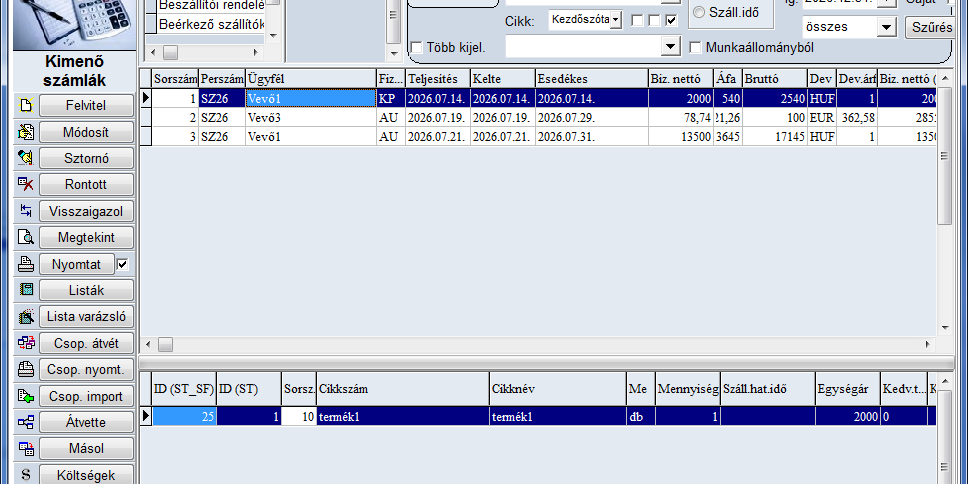Untick the checked box right of the Cikk dropdown
The width and height of the screenshot is (968, 484).
[671, 20]
